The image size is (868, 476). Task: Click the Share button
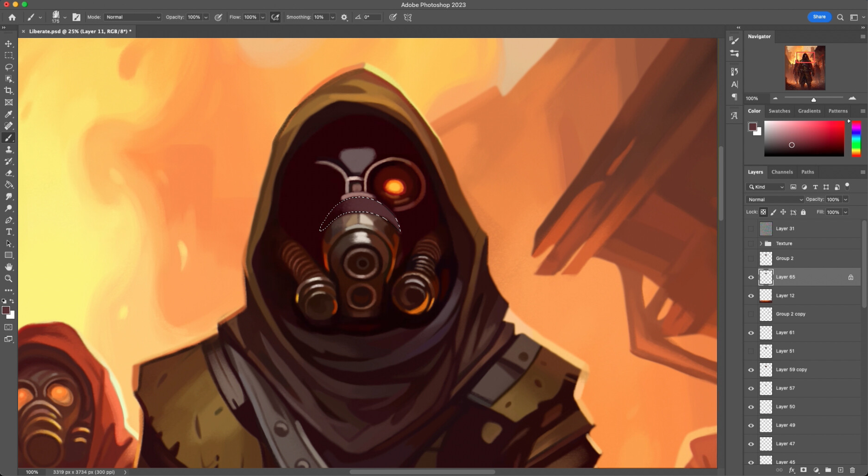pos(819,17)
